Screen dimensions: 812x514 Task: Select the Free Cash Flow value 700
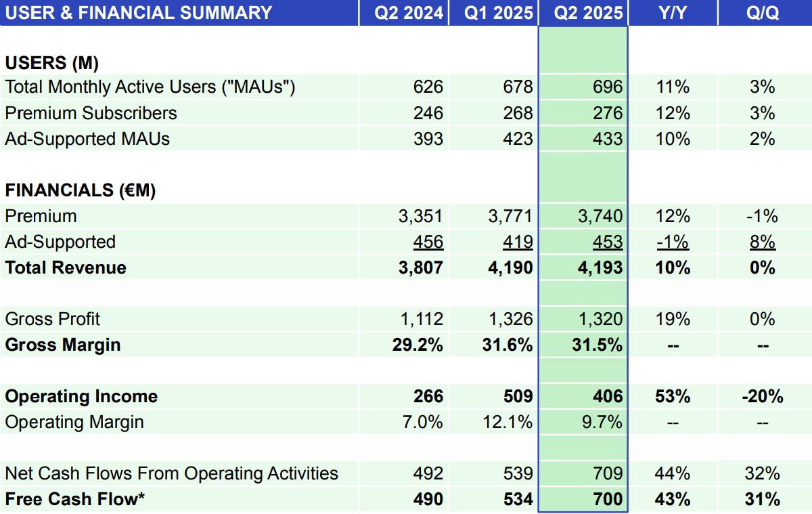tap(611, 499)
